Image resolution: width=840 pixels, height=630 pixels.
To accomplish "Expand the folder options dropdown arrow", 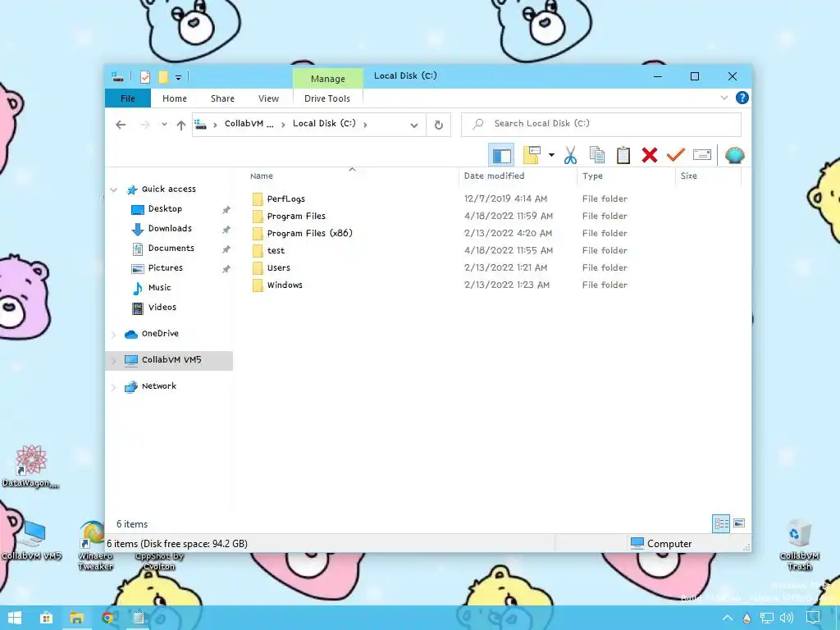I will (551, 155).
